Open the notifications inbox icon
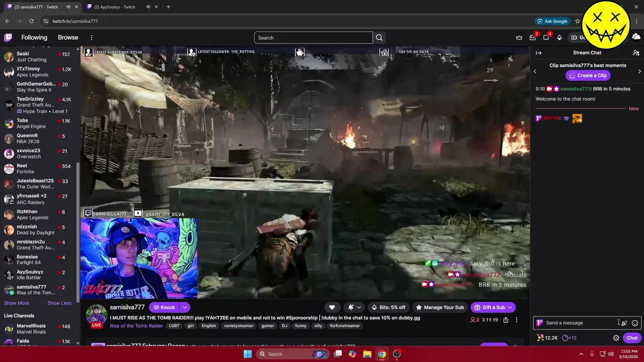 533,38
